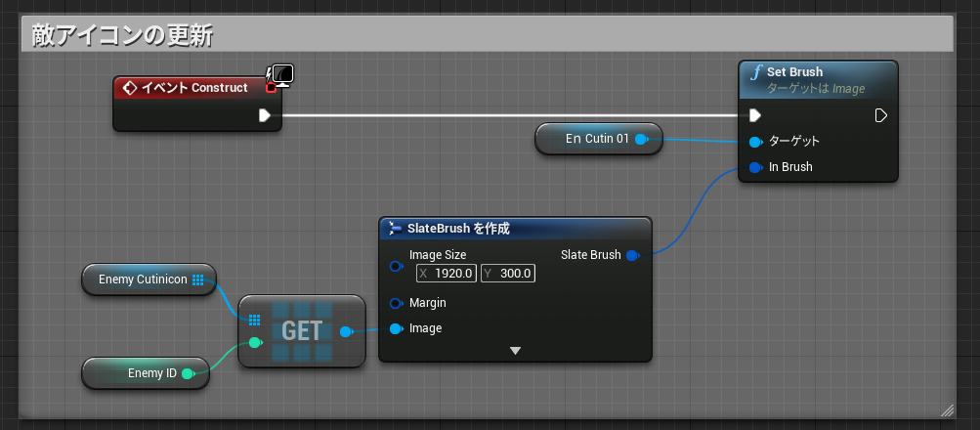Click the GET node array input pin

254,320
